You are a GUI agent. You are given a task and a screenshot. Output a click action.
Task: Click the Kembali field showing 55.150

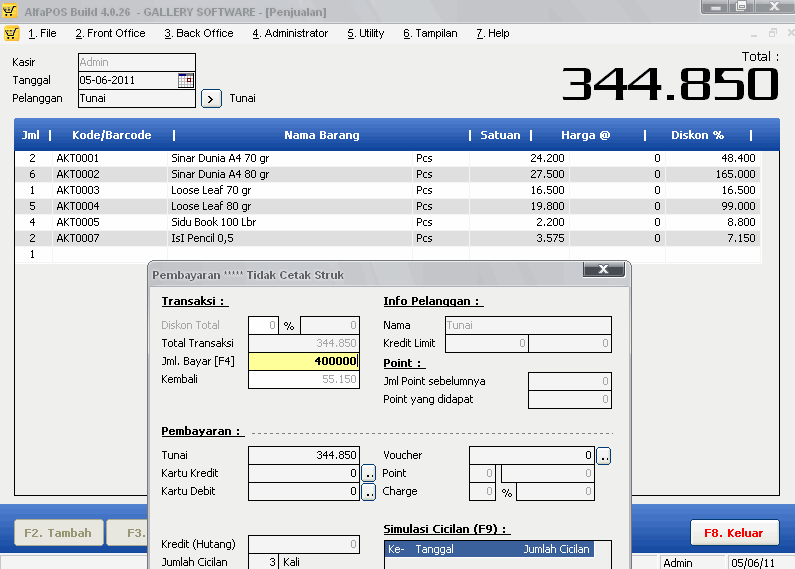(304, 379)
